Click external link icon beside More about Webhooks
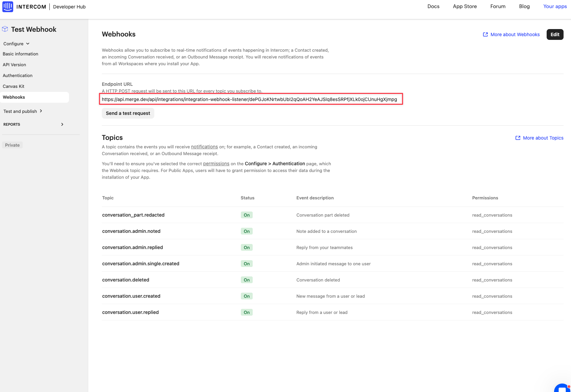 (x=485, y=34)
